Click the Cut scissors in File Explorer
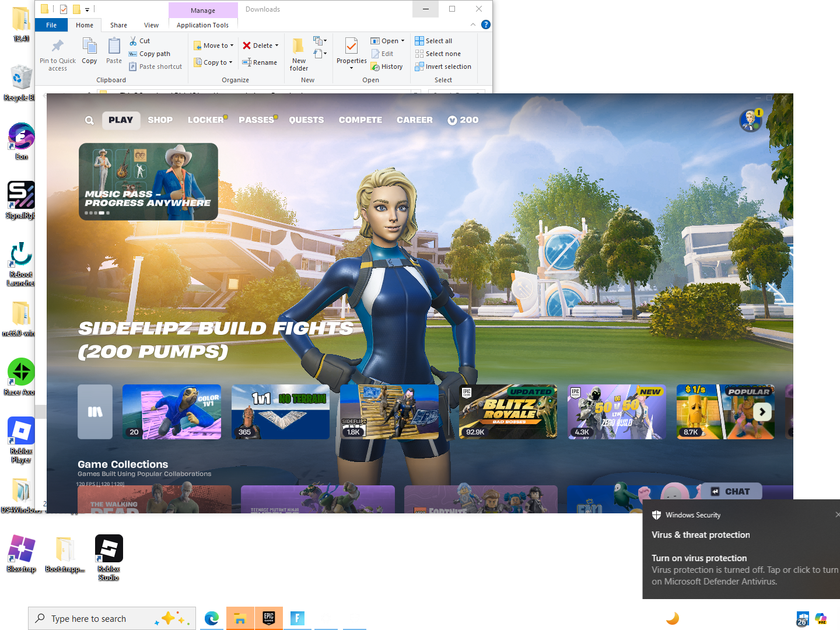Image resolution: width=840 pixels, height=630 pixels. (139, 41)
